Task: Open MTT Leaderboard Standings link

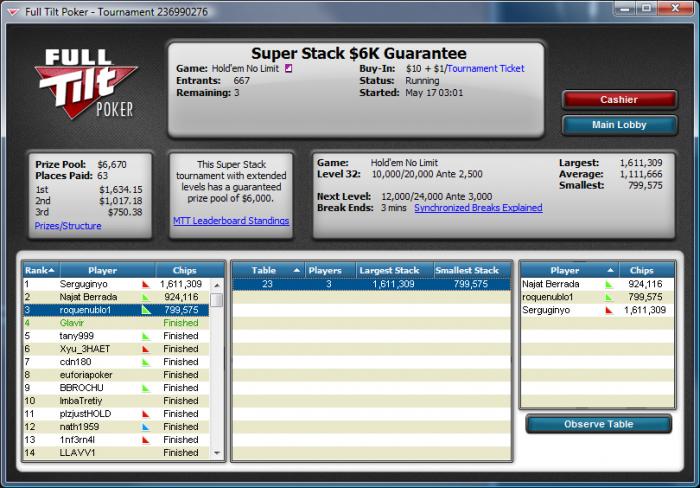Action: click(x=231, y=221)
